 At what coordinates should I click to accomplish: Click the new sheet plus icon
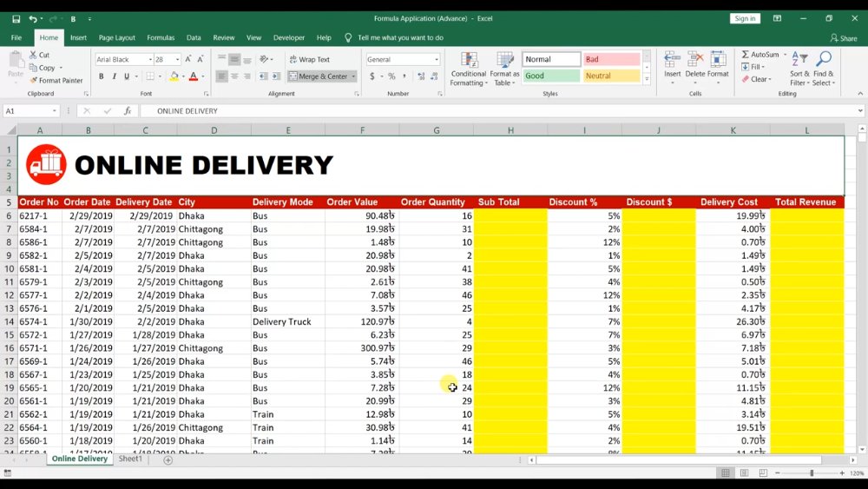(x=168, y=459)
